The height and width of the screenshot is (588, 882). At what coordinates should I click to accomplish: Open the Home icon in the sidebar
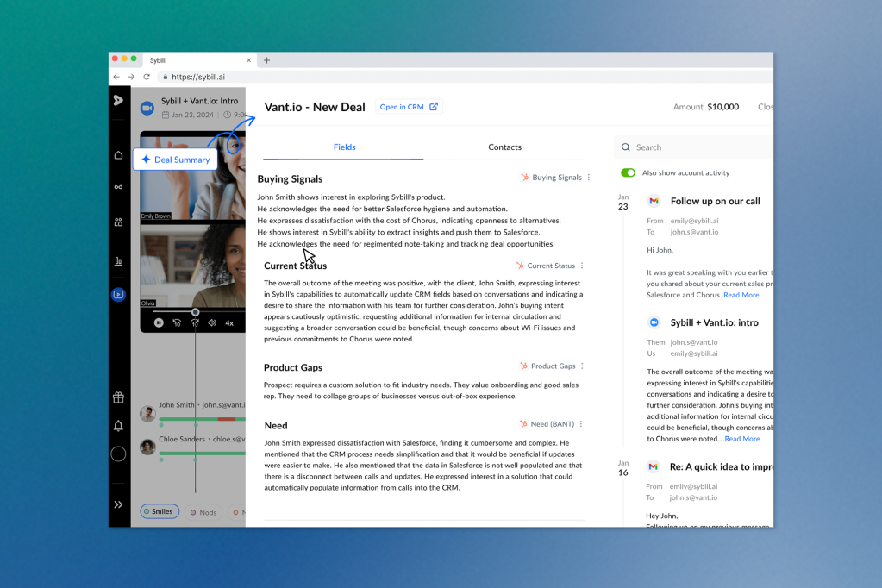coord(118,154)
